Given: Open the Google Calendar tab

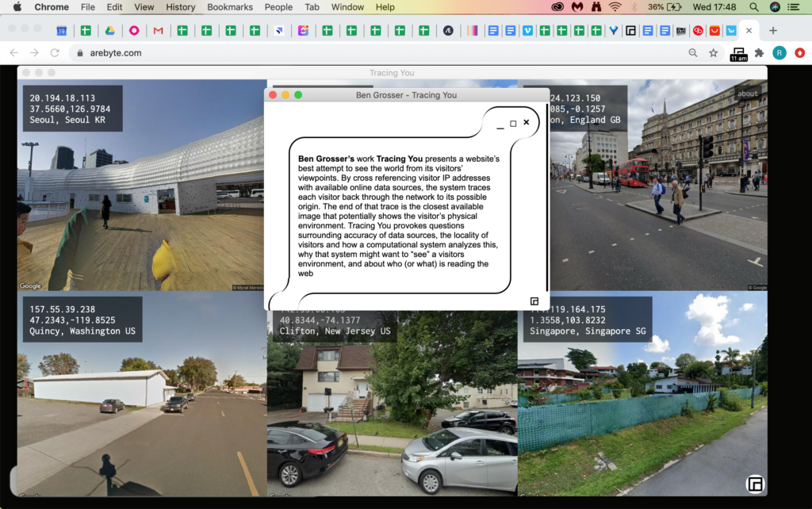Looking at the screenshot, I should (62, 31).
